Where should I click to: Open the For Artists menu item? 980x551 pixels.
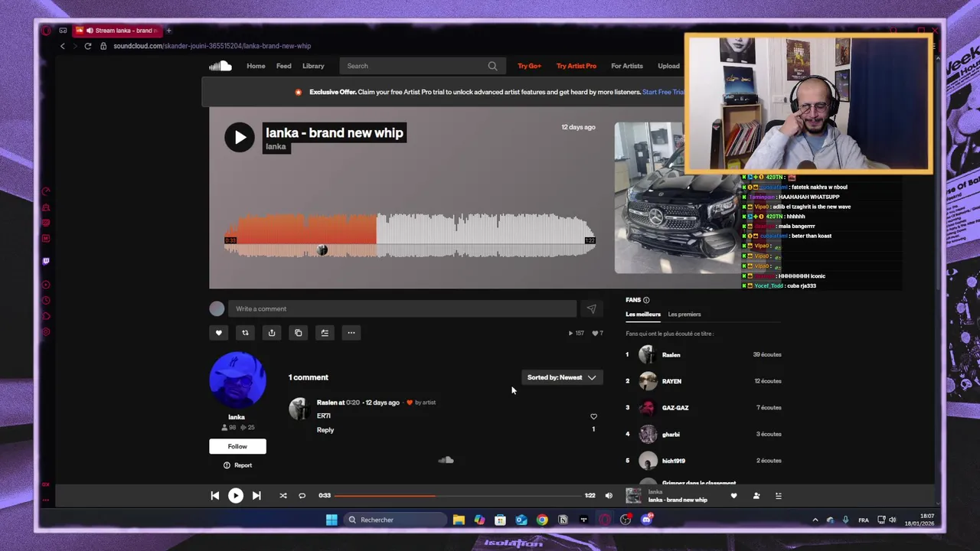[x=627, y=66]
